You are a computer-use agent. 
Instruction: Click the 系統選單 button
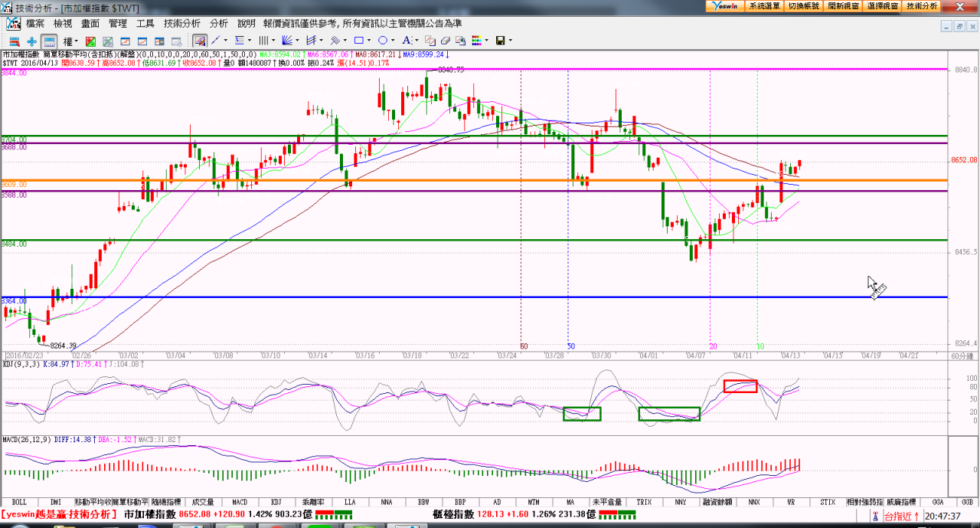764,5
